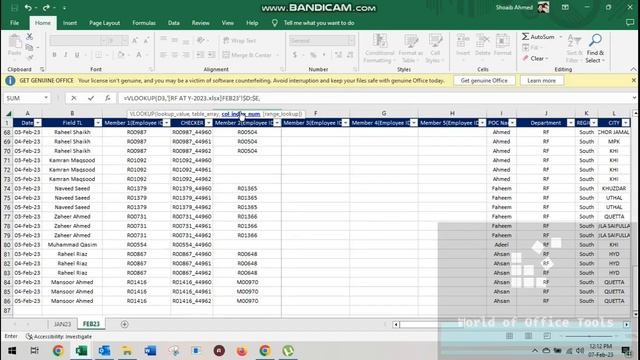Click Get genuine Office button

click(484, 81)
